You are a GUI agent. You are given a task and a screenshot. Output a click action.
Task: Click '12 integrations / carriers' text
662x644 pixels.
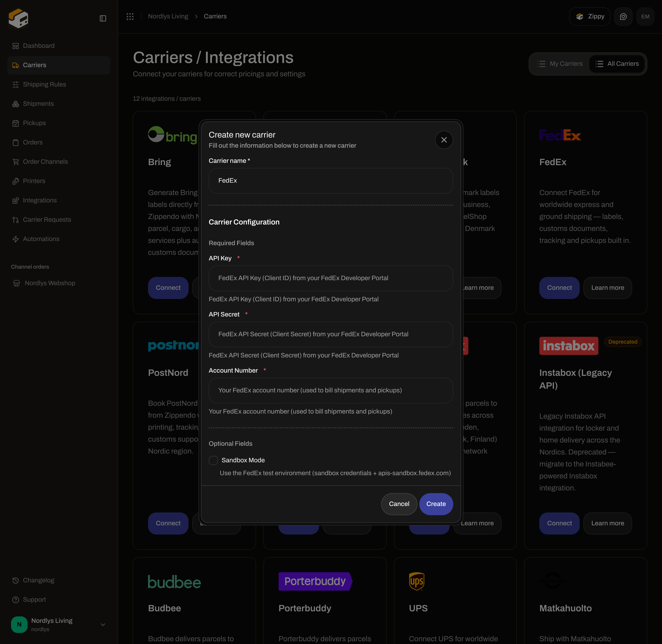pos(167,99)
